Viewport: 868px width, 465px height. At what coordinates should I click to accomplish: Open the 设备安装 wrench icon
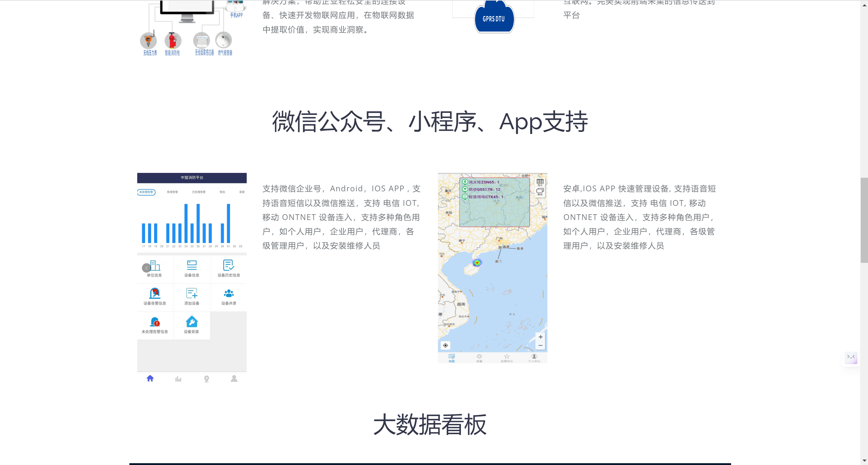pos(192,322)
